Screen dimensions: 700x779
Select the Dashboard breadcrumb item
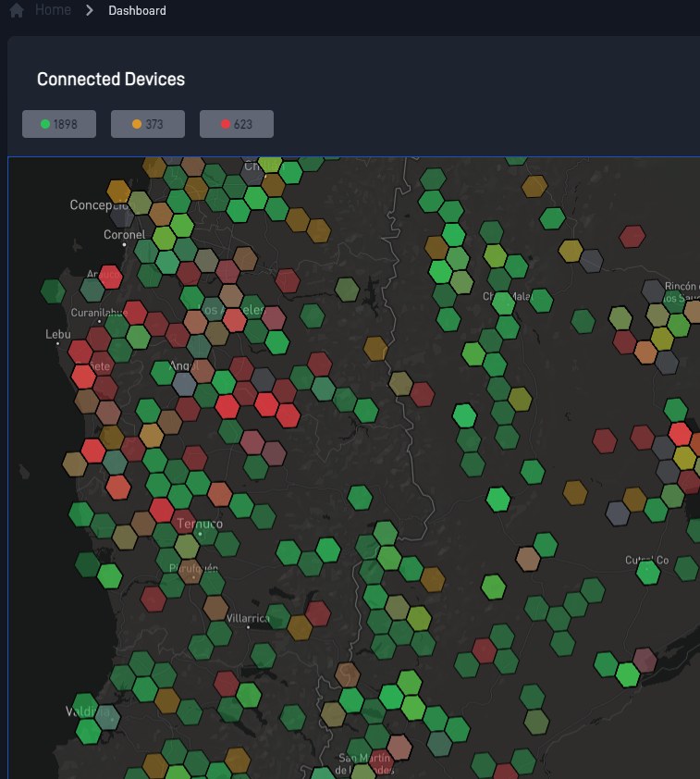click(138, 10)
